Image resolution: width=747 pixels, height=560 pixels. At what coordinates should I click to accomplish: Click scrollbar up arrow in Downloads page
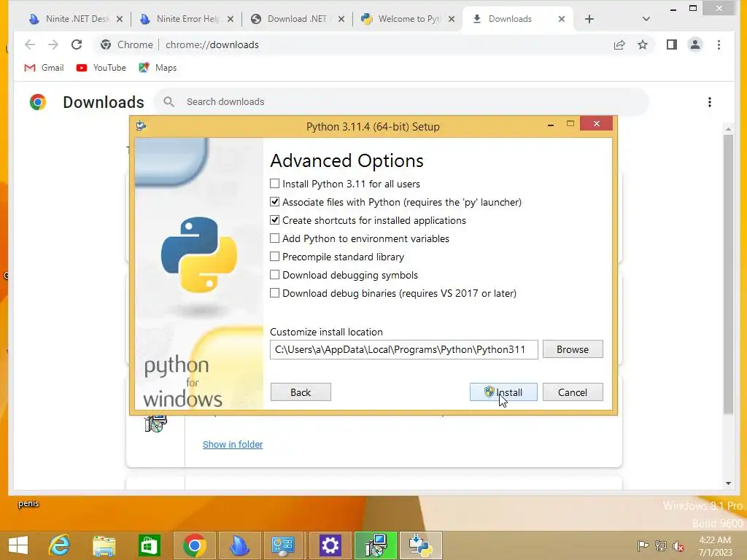click(728, 128)
